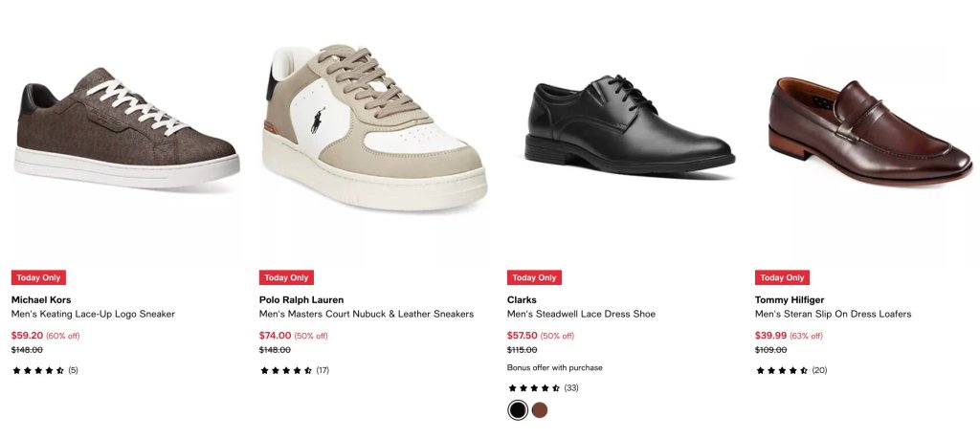Image resolution: width=980 pixels, height=439 pixels.
Task: Open Men's Masters Court Nubuck & Leather Sneakers
Action: 367,314
